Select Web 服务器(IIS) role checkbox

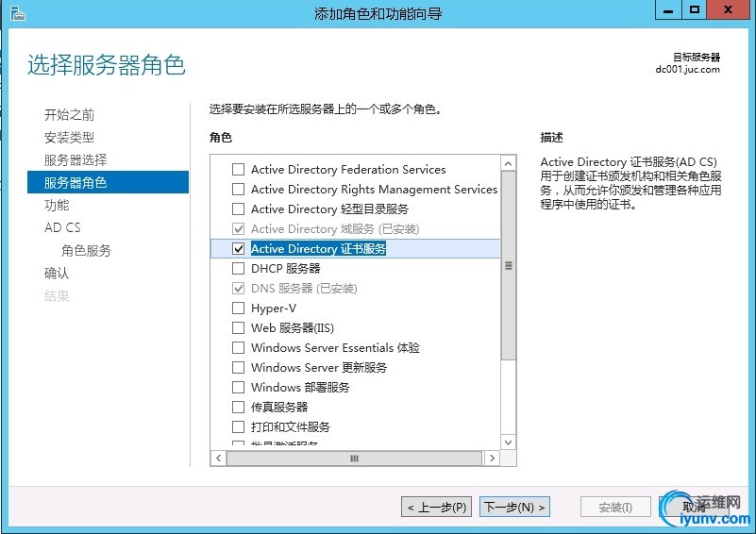pyautogui.click(x=238, y=327)
